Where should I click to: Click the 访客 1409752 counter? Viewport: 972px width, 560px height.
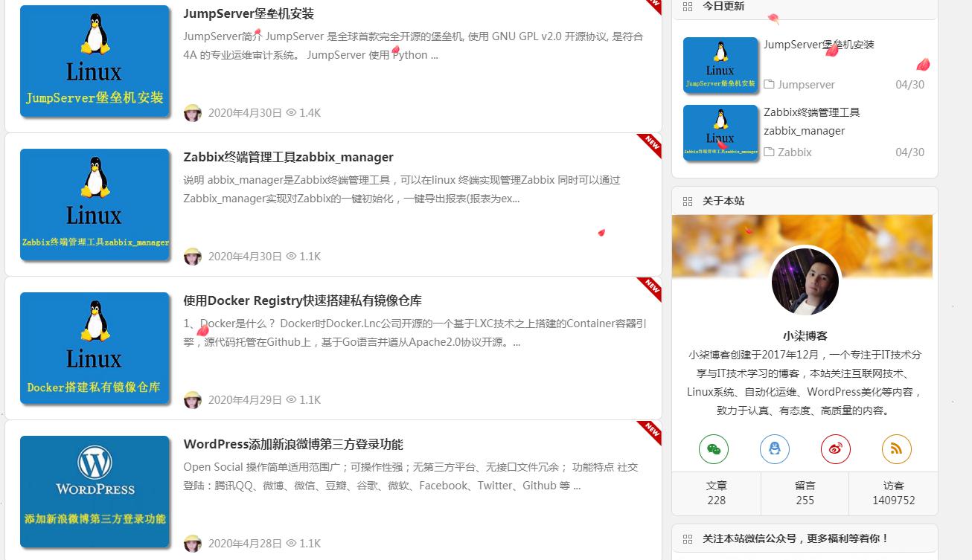(893, 493)
